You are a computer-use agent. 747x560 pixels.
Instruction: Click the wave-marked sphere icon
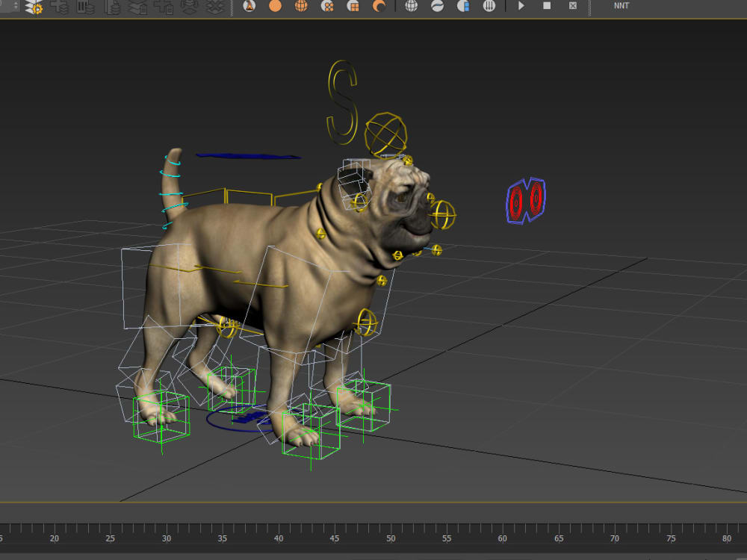point(438,6)
